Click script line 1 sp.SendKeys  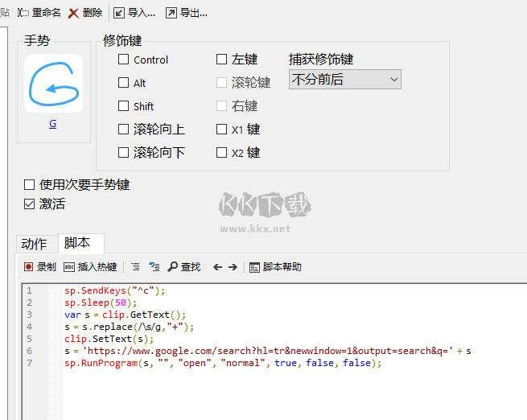[x=114, y=290]
